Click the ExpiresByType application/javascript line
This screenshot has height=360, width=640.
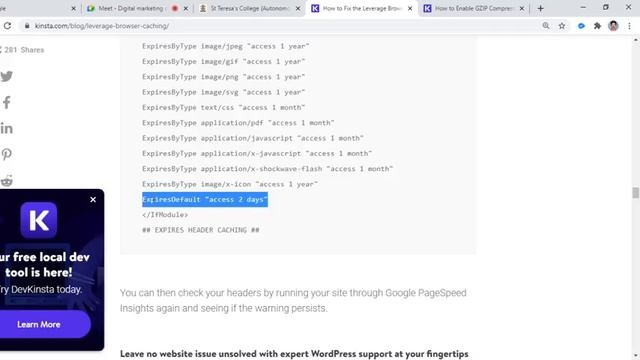253,138
